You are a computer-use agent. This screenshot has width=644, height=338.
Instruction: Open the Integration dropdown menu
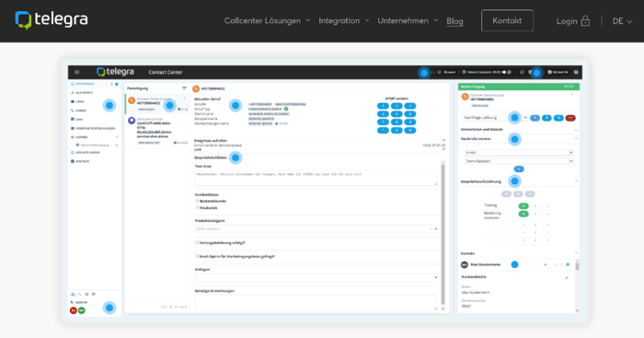[x=344, y=20]
